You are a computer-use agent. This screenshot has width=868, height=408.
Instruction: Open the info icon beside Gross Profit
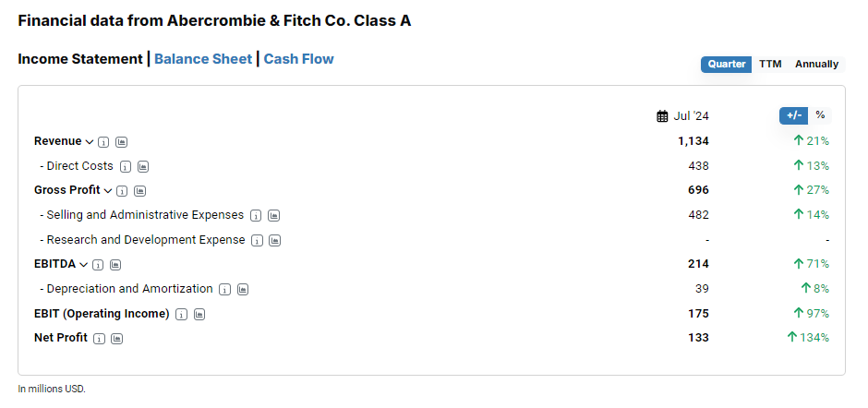pos(122,191)
